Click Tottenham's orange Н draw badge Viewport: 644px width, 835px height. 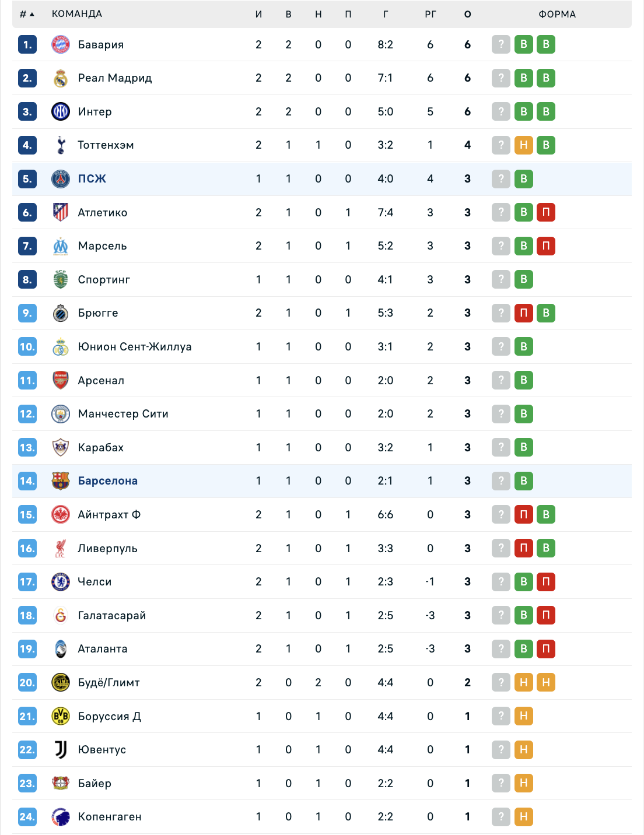click(x=523, y=145)
